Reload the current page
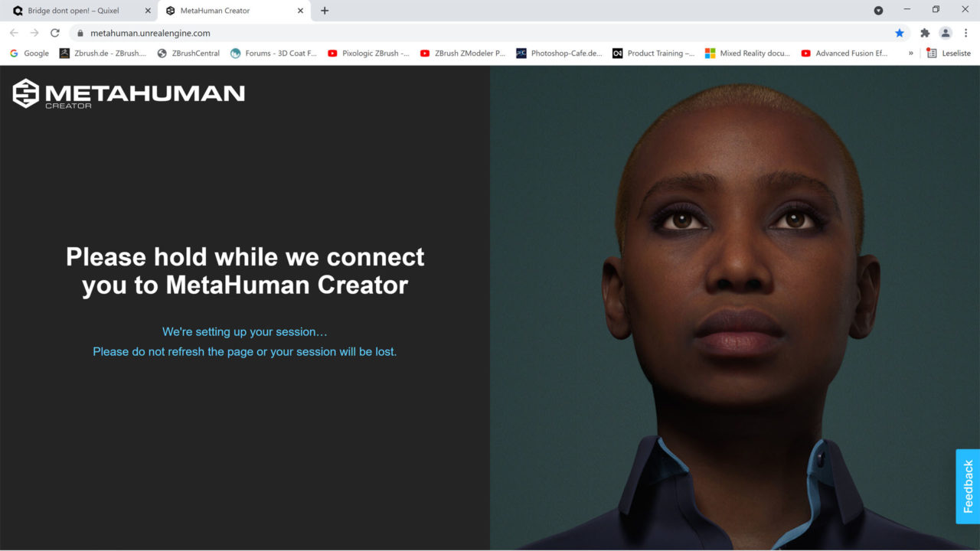The width and height of the screenshot is (980, 551). tap(55, 33)
